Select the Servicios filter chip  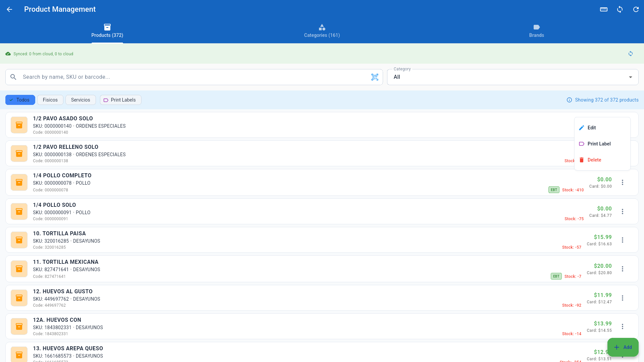click(x=80, y=100)
